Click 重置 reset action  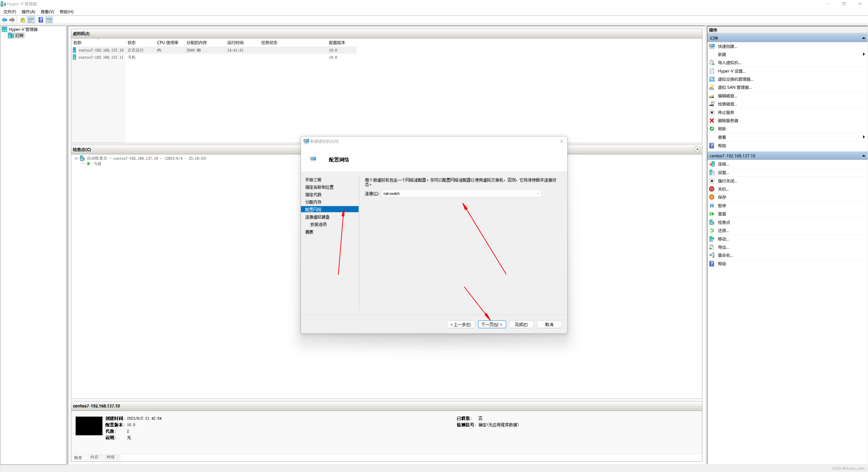pyautogui.click(x=722, y=214)
